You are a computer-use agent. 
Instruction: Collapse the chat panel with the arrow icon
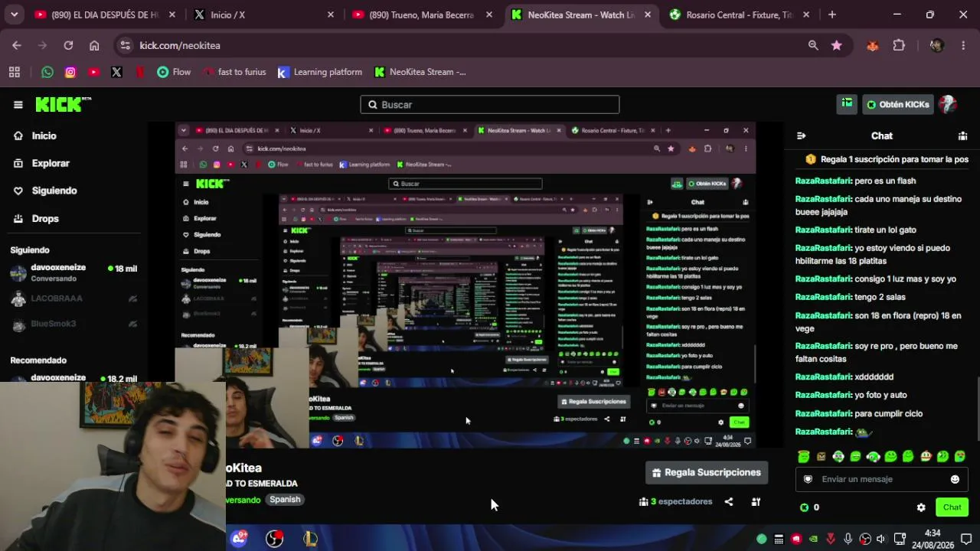pyautogui.click(x=801, y=135)
